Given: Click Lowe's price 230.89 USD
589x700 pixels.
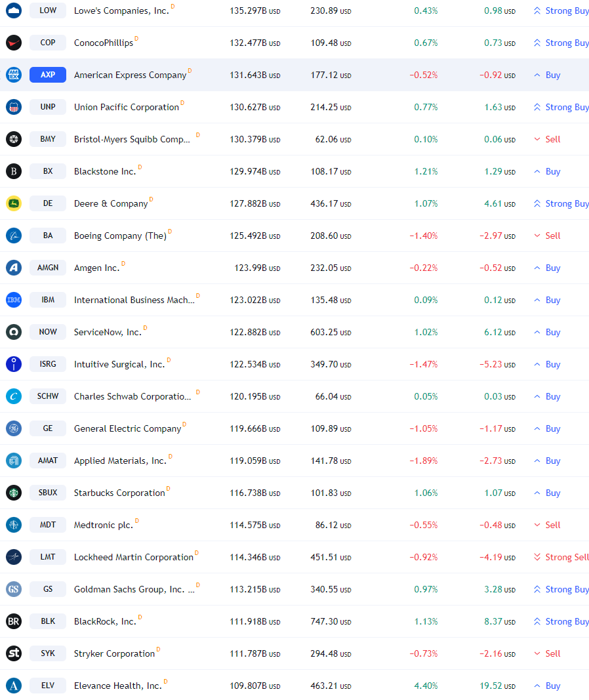Looking at the screenshot, I should 331,10.
